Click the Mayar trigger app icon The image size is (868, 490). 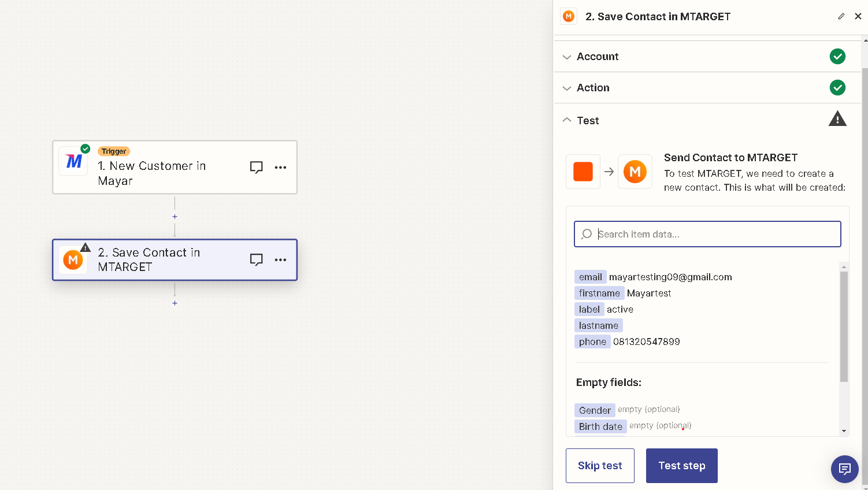click(x=73, y=161)
